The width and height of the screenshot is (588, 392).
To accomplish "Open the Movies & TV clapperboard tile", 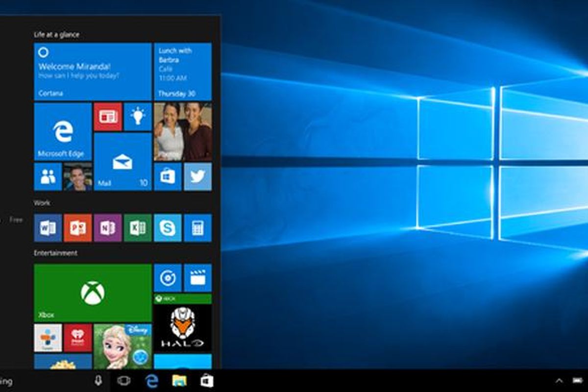I will [197, 278].
